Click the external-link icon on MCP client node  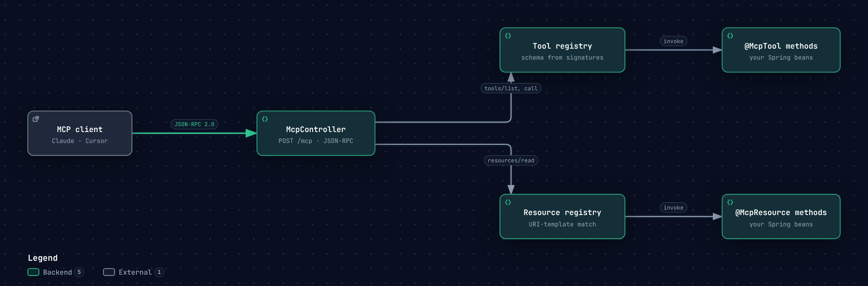[36, 119]
